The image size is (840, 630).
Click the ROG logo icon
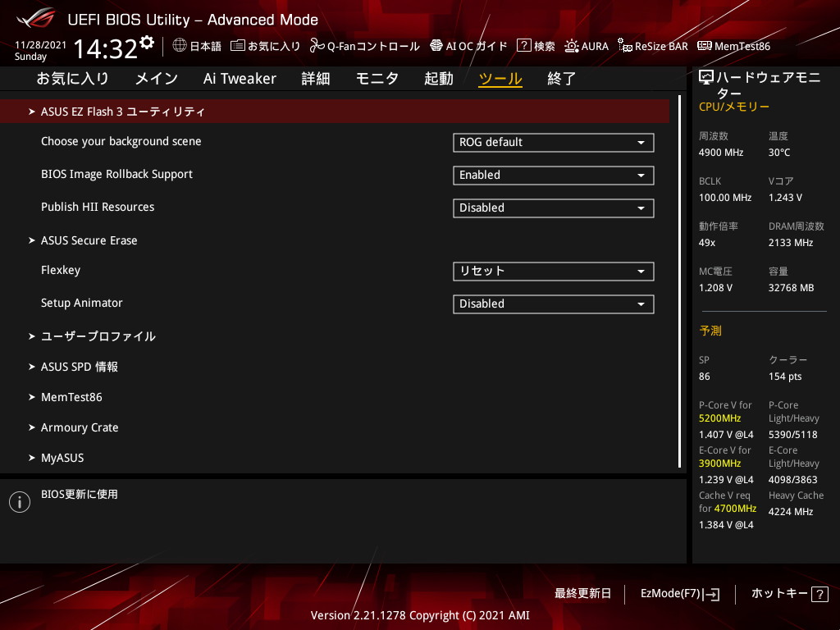(x=36, y=18)
